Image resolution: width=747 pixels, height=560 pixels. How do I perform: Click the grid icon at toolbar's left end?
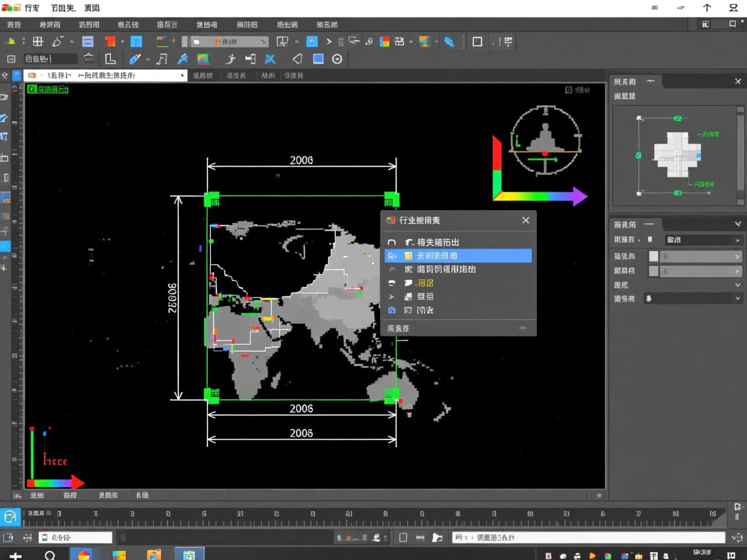(38, 41)
